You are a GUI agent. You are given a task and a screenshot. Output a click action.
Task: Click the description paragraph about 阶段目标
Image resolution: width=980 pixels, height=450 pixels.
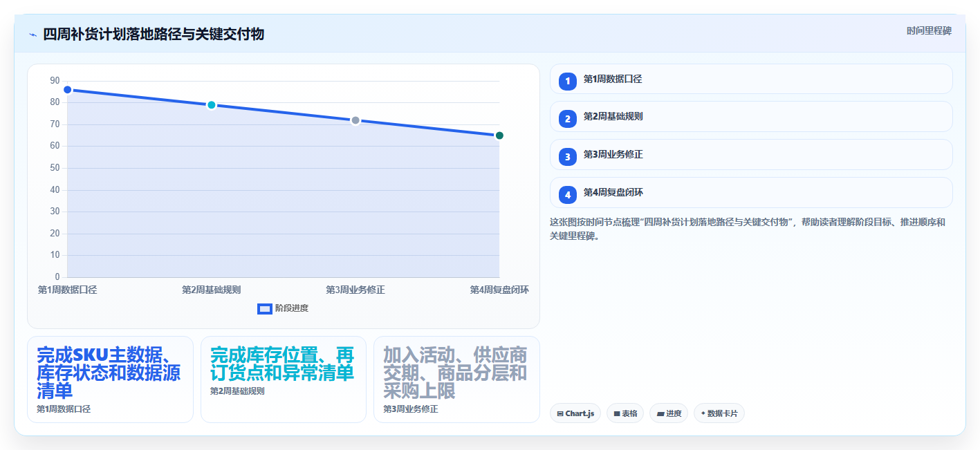748,229
